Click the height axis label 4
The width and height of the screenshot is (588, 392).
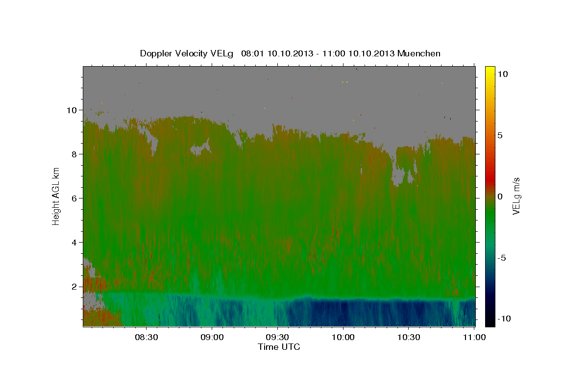click(x=74, y=242)
